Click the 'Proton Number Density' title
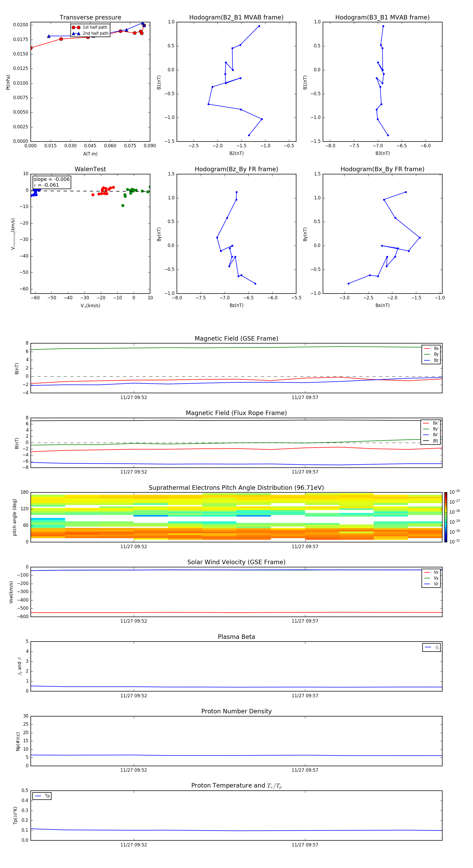473x868 pixels. pos(236,711)
